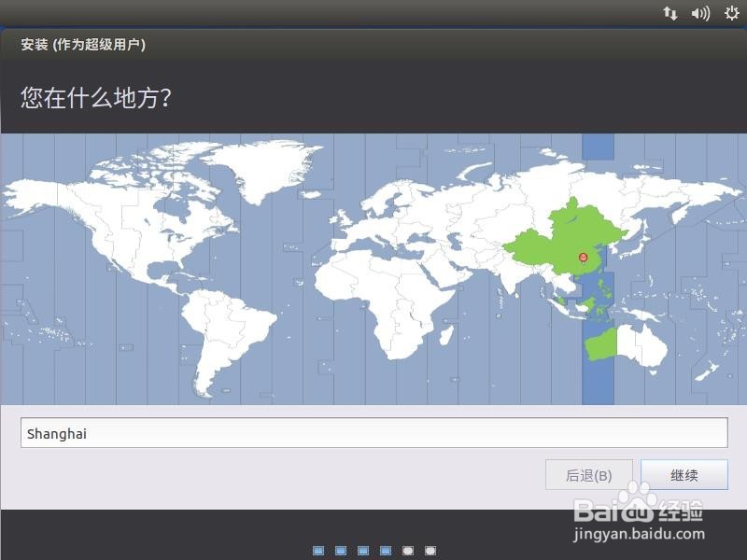Open the session gear menu in top bar
Screen dimensions: 747x560
(x=733, y=13)
